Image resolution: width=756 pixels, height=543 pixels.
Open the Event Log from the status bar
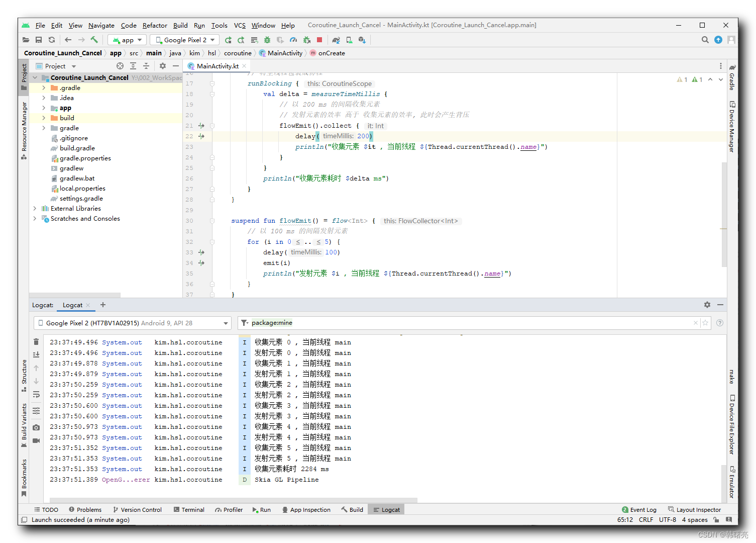(x=639, y=509)
